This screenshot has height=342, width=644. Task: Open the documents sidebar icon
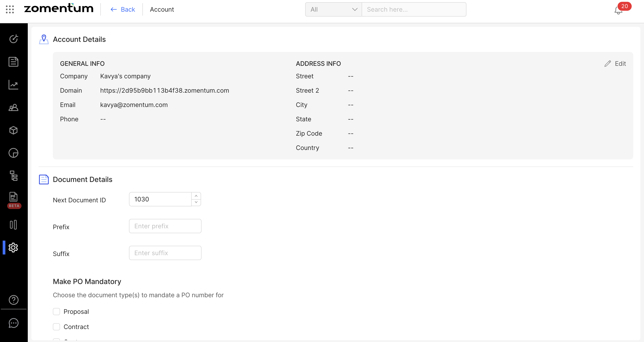pyautogui.click(x=13, y=62)
